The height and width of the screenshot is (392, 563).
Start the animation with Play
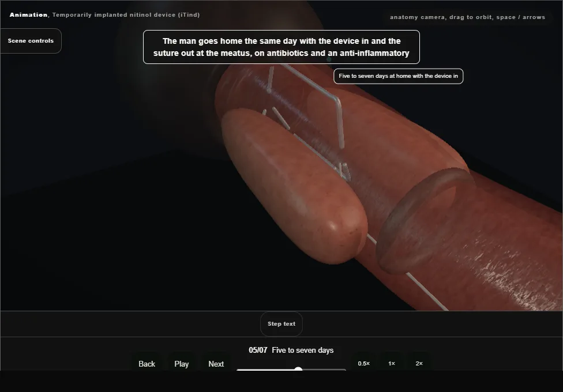click(x=181, y=364)
